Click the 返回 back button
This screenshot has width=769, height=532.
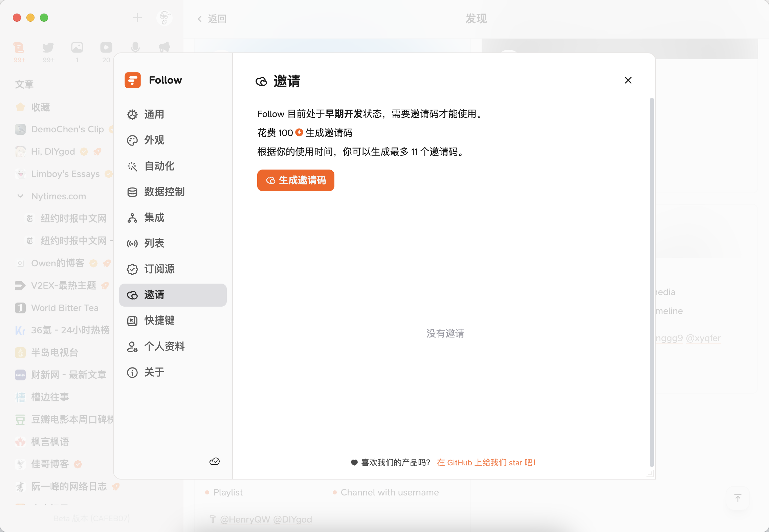[212, 19]
